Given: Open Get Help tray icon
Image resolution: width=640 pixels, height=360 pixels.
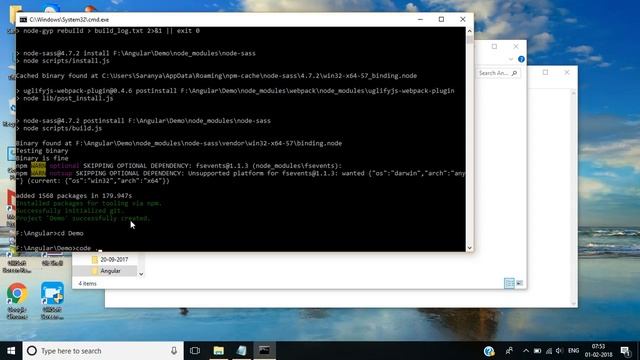Looking at the screenshot, I should tap(489, 351).
